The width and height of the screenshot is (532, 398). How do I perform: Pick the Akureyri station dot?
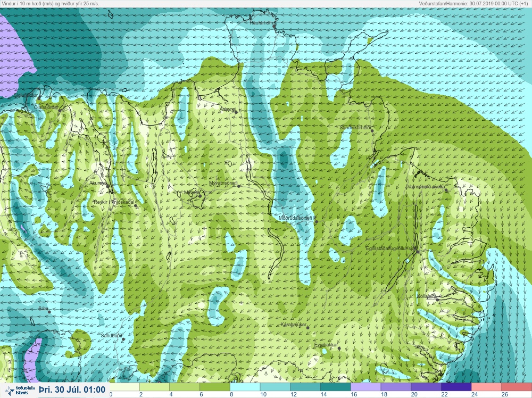click(x=108, y=186)
